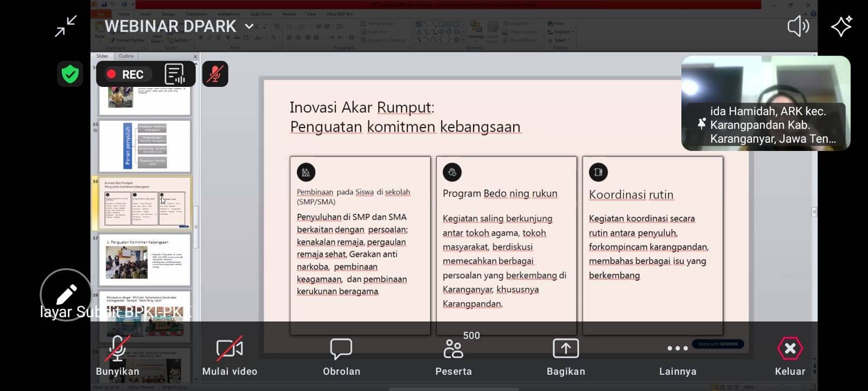Open the PowerPoint Design ribbon tab
Viewport: 868px width, 391px height.
(x=168, y=14)
